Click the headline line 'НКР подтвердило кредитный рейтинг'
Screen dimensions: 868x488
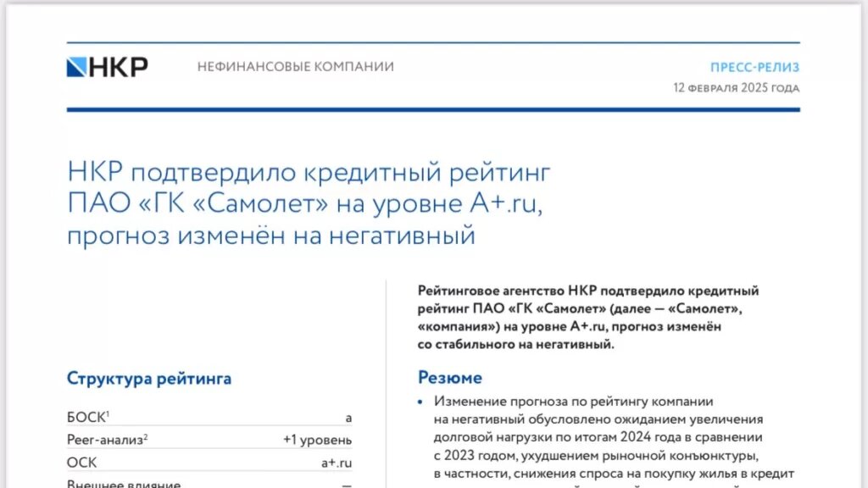309,173
